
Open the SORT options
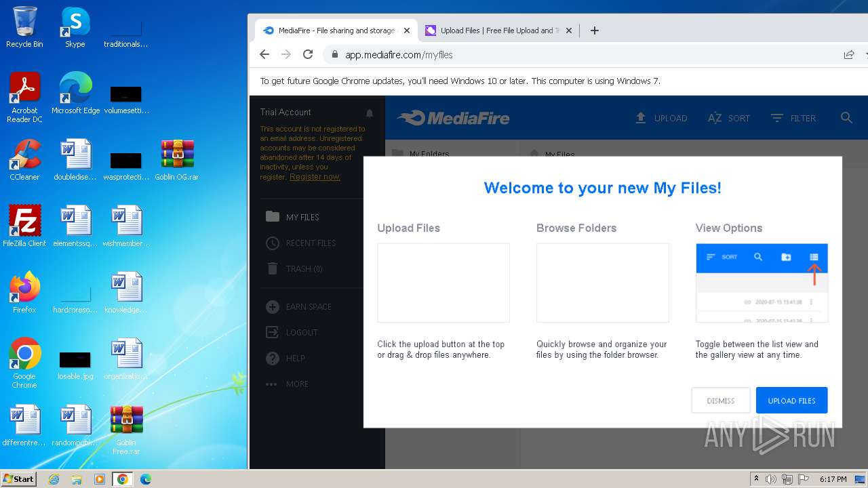pos(729,118)
